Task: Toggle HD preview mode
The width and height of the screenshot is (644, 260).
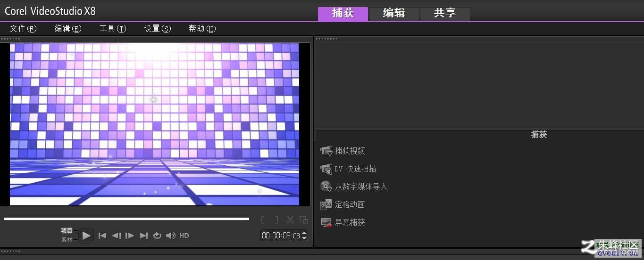Action: (x=184, y=236)
